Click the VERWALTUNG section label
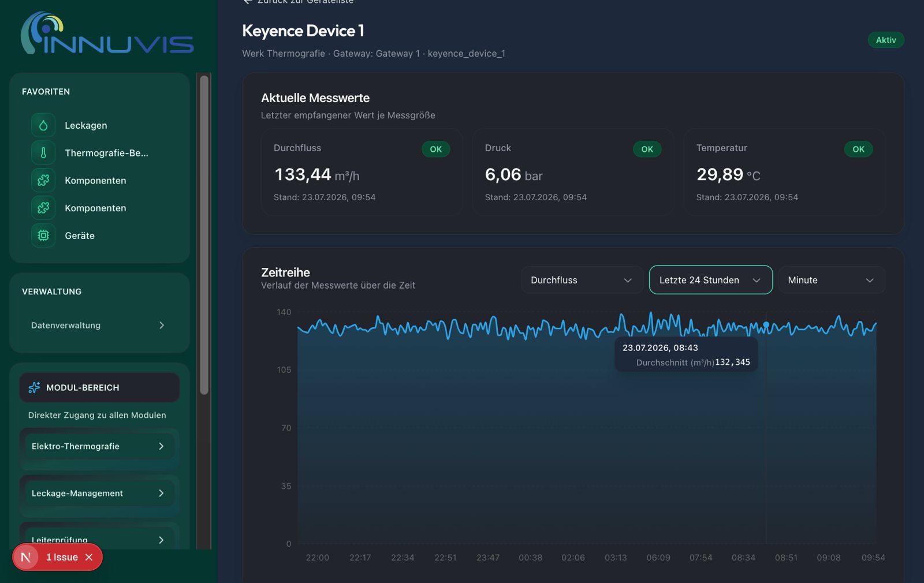Screen dimensions: 924x583 point(52,291)
